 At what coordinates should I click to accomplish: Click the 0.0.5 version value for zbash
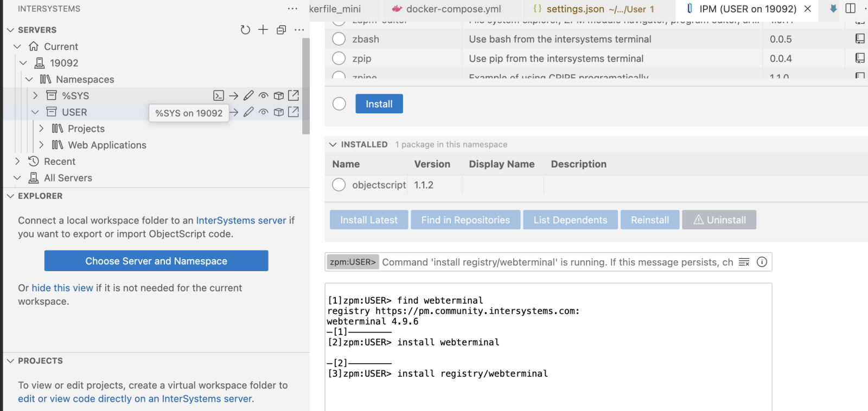point(781,39)
